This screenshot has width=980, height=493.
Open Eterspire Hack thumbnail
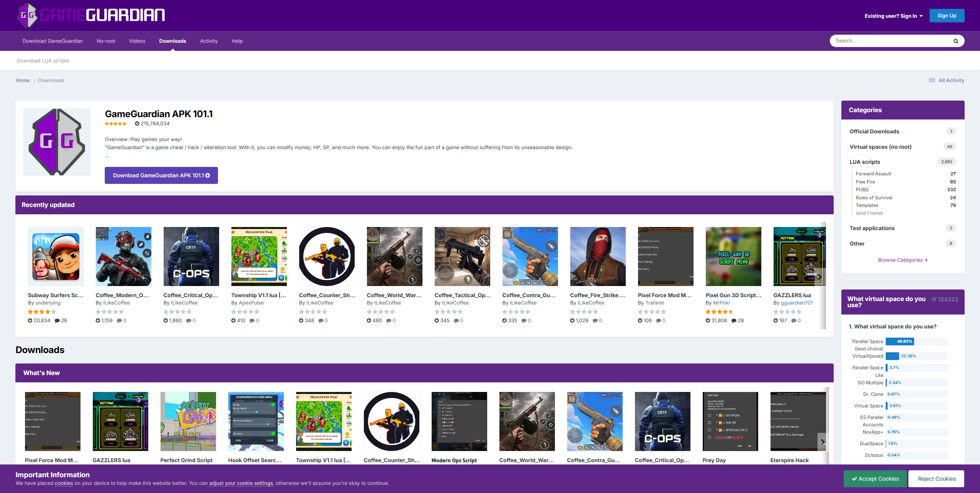pos(798,421)
